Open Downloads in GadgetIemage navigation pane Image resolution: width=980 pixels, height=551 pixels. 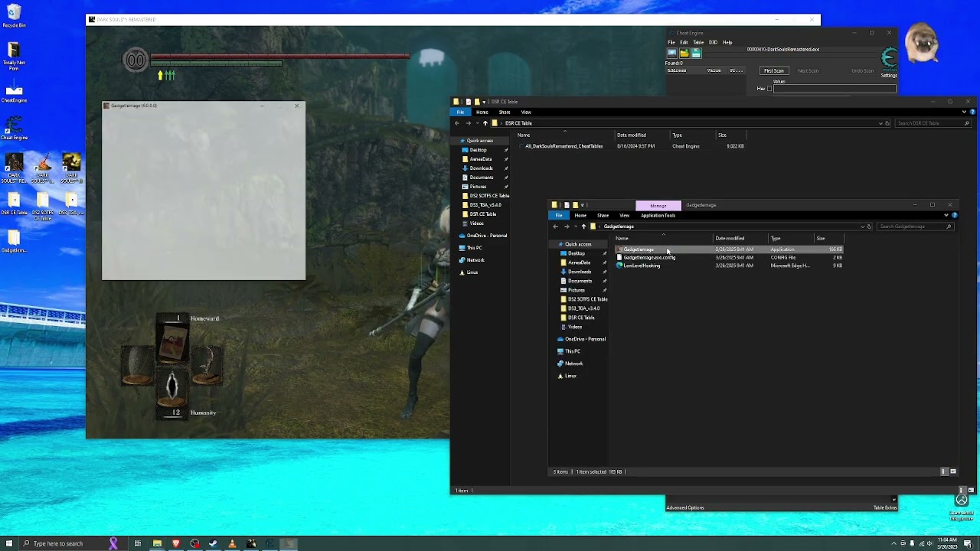click(x=580, y=272)
